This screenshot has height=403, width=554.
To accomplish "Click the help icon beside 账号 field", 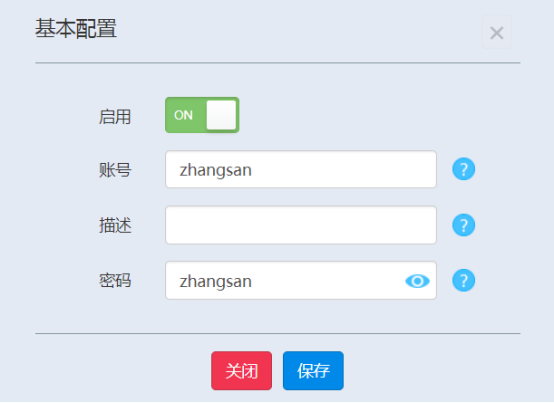I will pyautogui.click(x=464, y=169).
